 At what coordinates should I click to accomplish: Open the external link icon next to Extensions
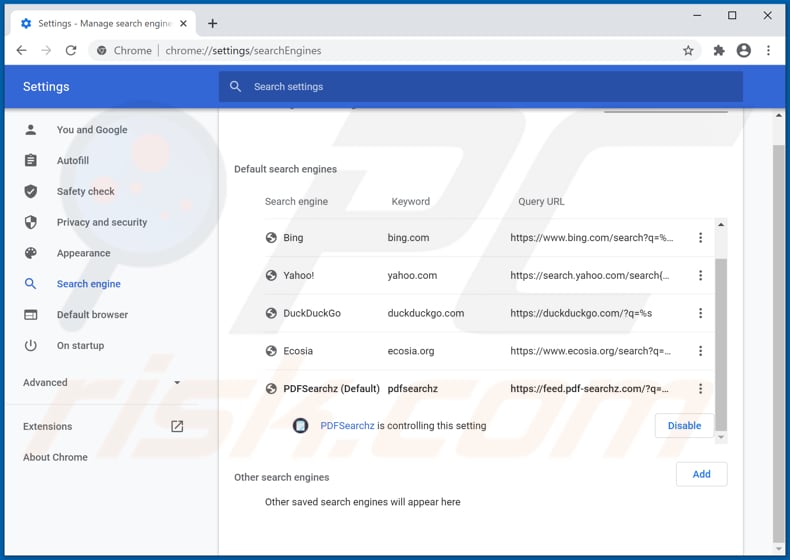click(x=177, y=426)
